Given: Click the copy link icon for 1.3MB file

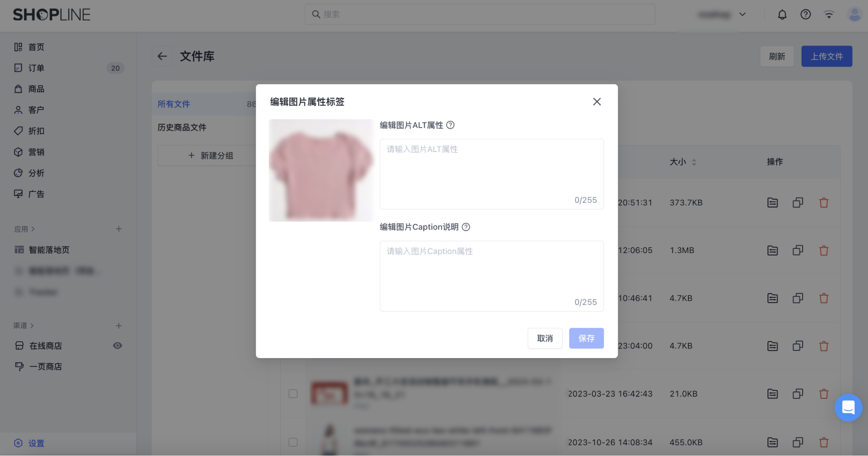Looking at the screenshot, I should click(798, 250).
